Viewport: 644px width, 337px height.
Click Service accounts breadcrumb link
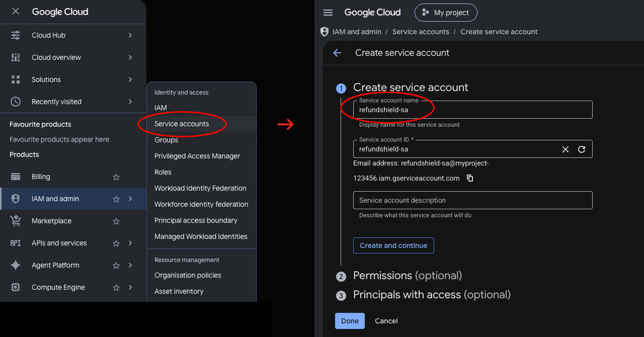click(x=421, y=32)
